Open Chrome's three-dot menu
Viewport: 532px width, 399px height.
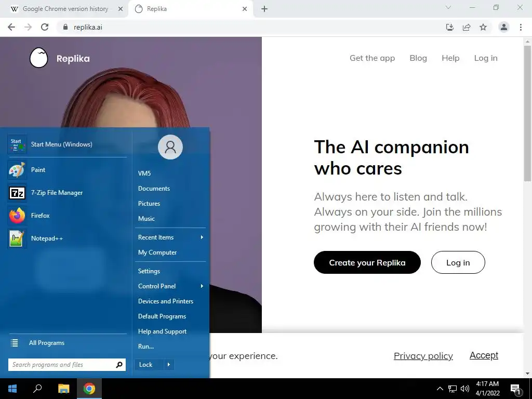point(521,27)
